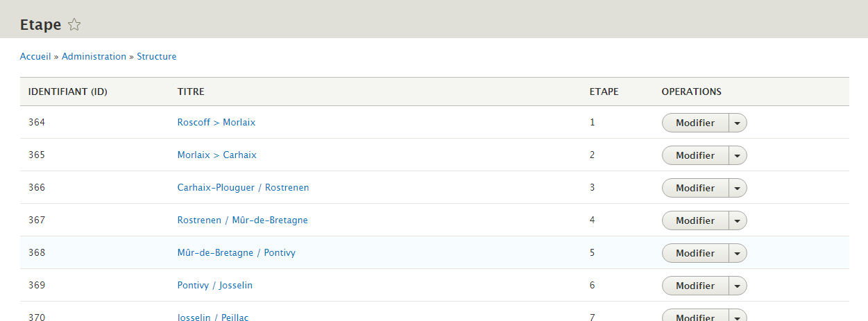Open operations dropdown for Carhaix-Plouguer / Rostrenen
868x321 pixels.
[737, 188]
